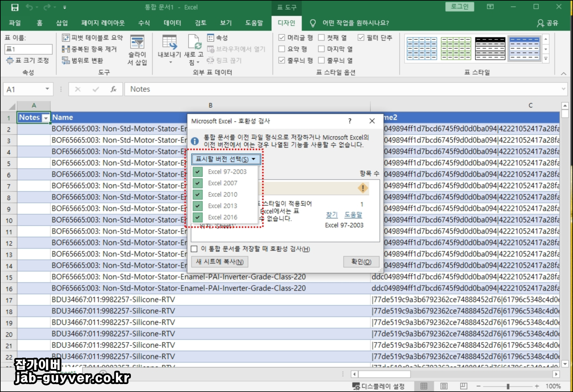Viewport: 573px width, 392px height.
Task: Expand the formula bar with chevron
Action: pyautogui.click(x=564, y=89)
